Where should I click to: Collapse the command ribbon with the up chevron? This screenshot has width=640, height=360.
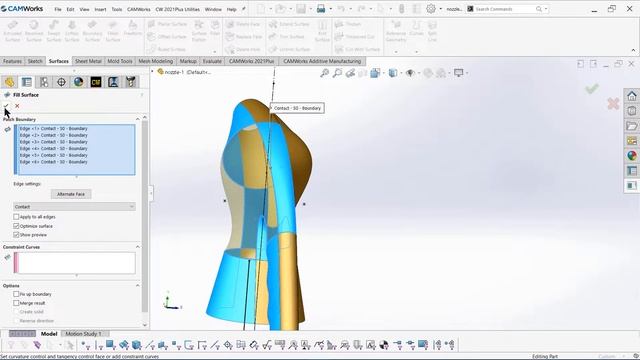pyautogui.click(x=633, y=50)
